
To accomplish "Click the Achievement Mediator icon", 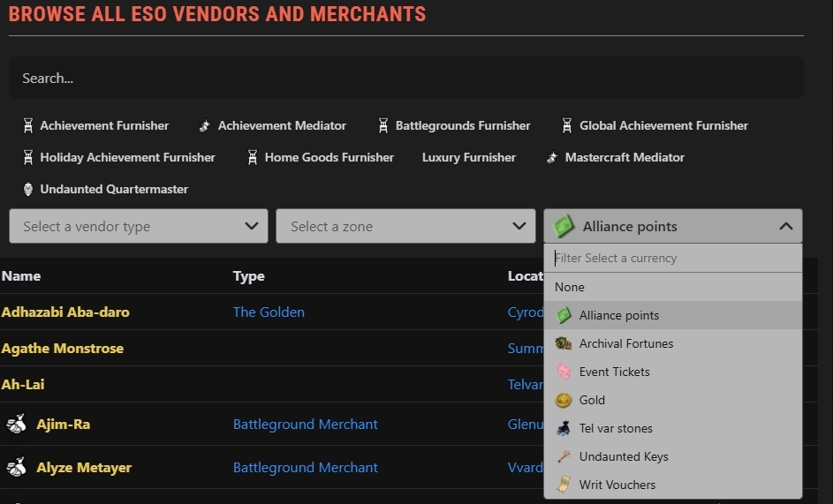I will [x=205, y=126].
